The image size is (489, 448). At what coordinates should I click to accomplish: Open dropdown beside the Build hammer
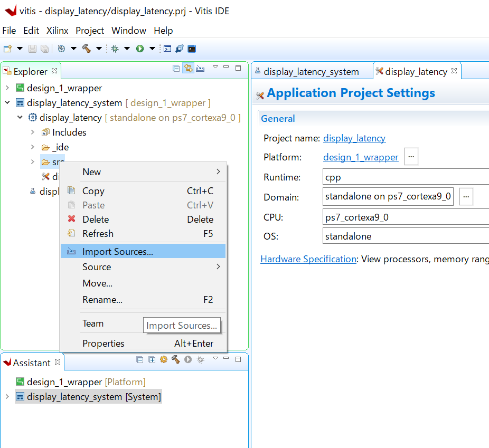click(99, 49)
